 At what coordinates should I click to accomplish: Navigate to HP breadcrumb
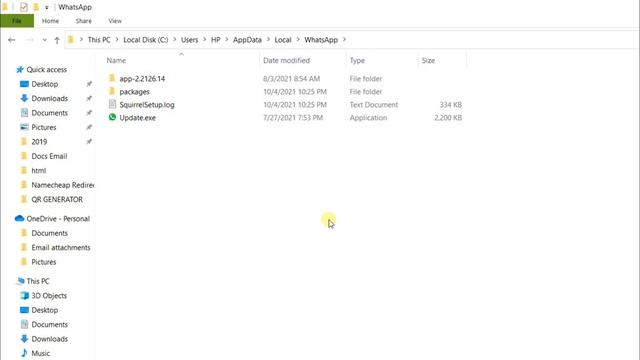click(216, 40)
